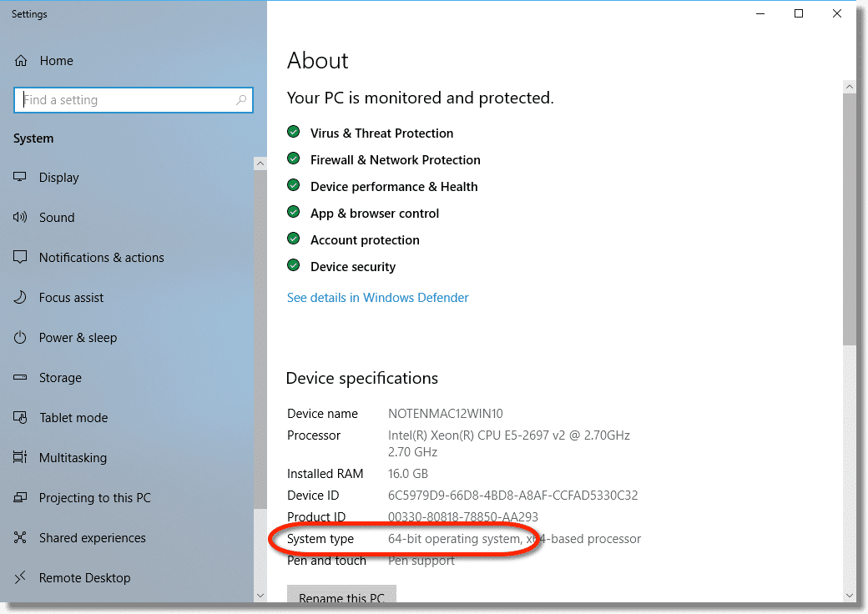Viewport: 868px width, 614px height.
Task: Open the Remote Desktop settings page
Action: click(x=84, y=578)
